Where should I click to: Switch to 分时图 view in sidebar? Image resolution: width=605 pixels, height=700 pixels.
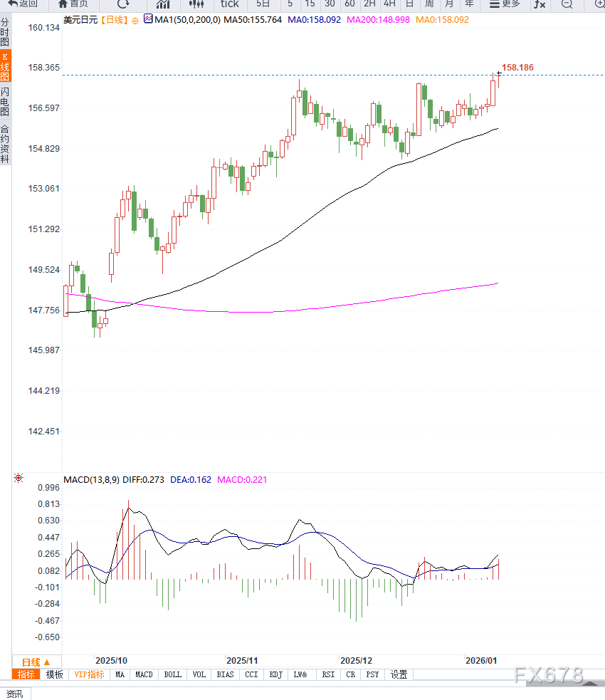pos(5,33)
